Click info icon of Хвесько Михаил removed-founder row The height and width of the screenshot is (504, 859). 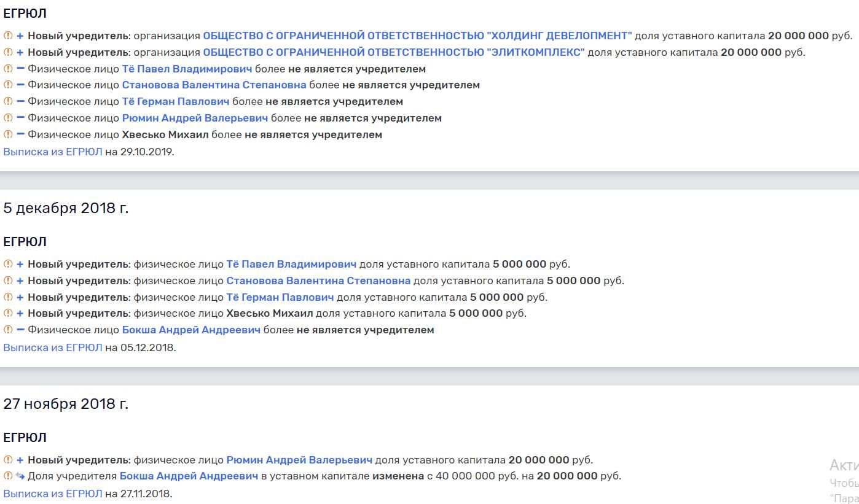(x=8, y=135)
